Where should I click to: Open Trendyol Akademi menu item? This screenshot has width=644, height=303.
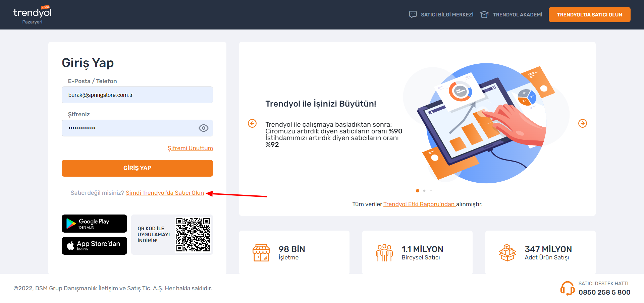pyautogui.click(x=517, y=15)
